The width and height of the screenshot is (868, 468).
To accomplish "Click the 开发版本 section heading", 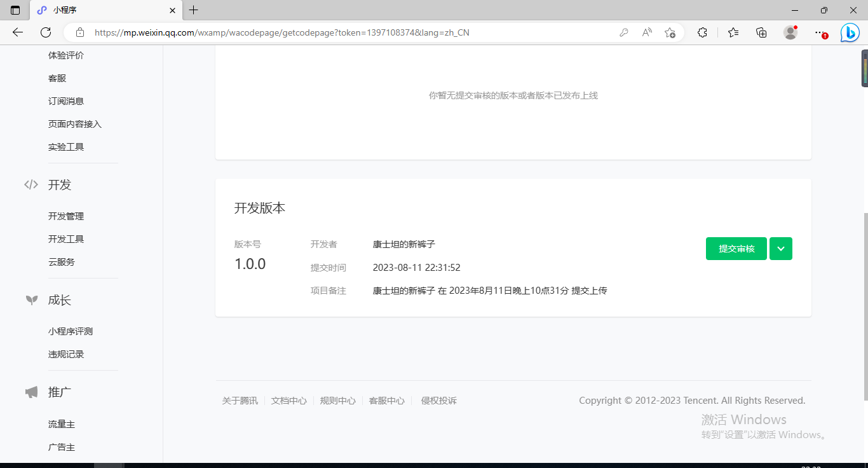I will [260, 208].
